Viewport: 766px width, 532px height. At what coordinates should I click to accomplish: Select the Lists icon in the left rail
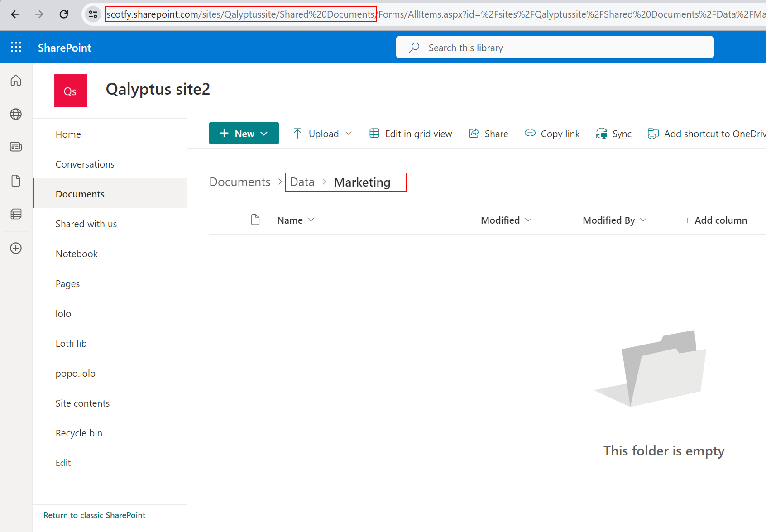point(16,214)
